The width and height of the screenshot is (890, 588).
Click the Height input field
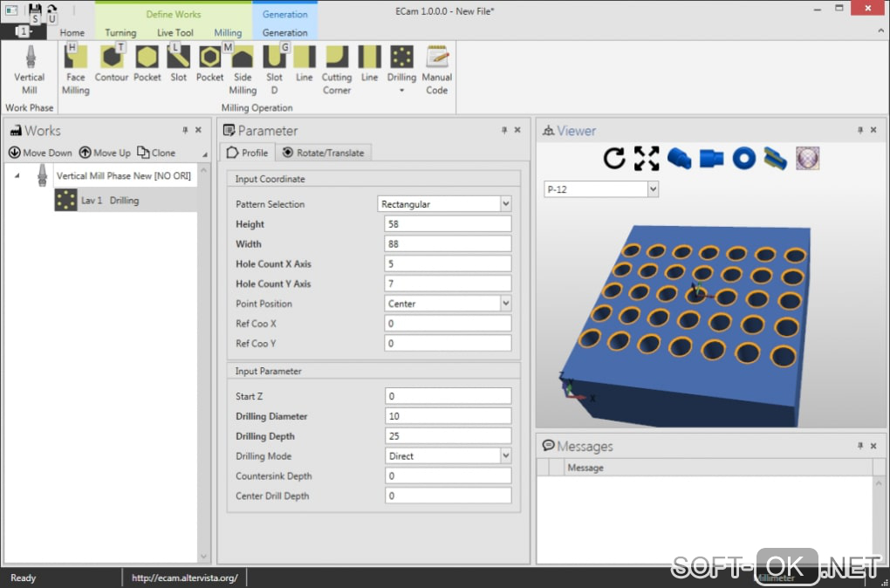click(448, 223)
